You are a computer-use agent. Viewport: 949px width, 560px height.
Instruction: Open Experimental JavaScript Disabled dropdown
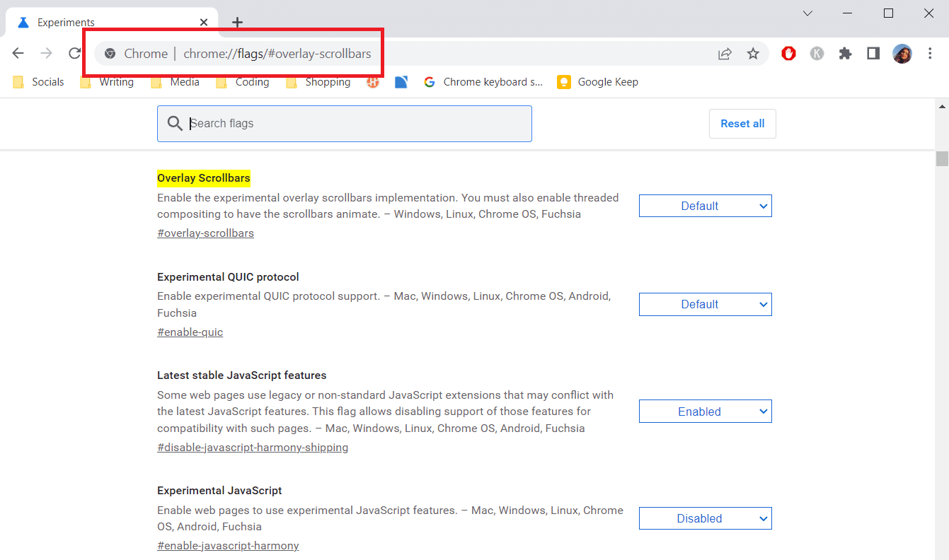coord(705,518)
